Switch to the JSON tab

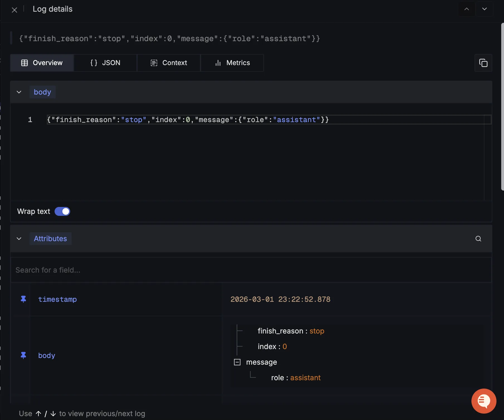tap(105, 63)
